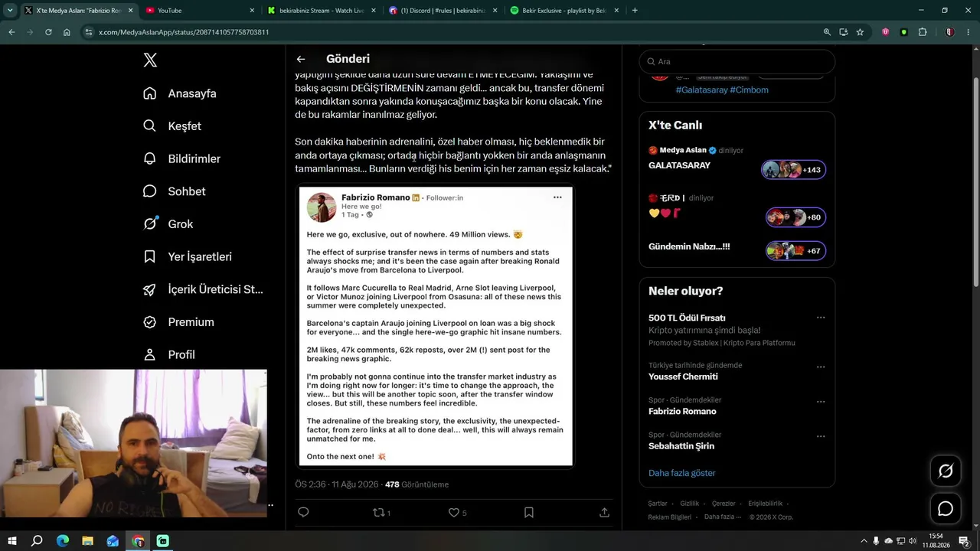Reload the browser page

[x=48, y=32]
